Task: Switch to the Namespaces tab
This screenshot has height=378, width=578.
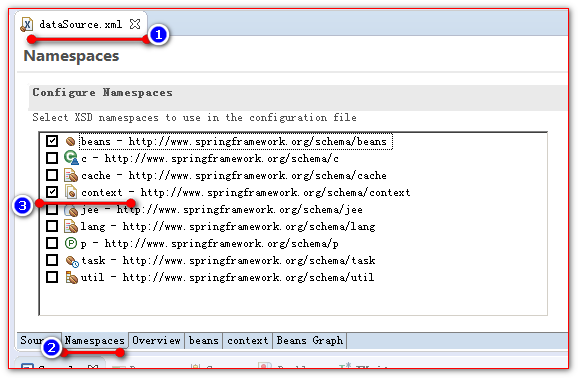Action: (95, 340)
